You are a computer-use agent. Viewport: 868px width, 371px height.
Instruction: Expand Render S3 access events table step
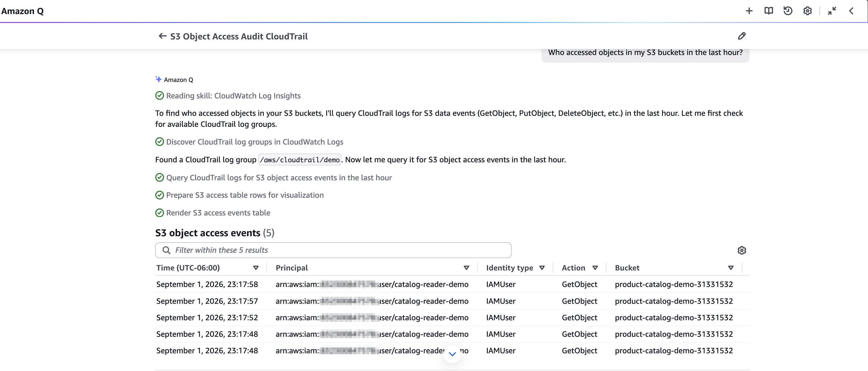point(213,213)
